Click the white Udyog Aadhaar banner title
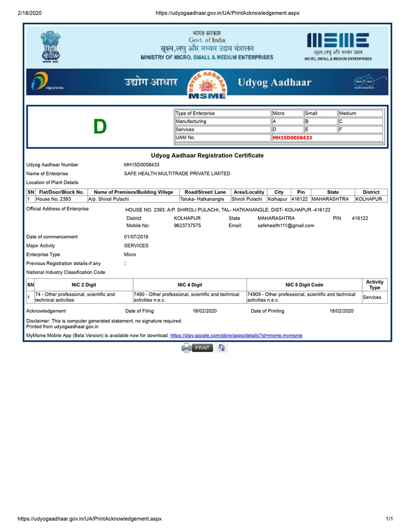Image resolution: width=411 pixels, height=532 pixels. coord(274,82)
